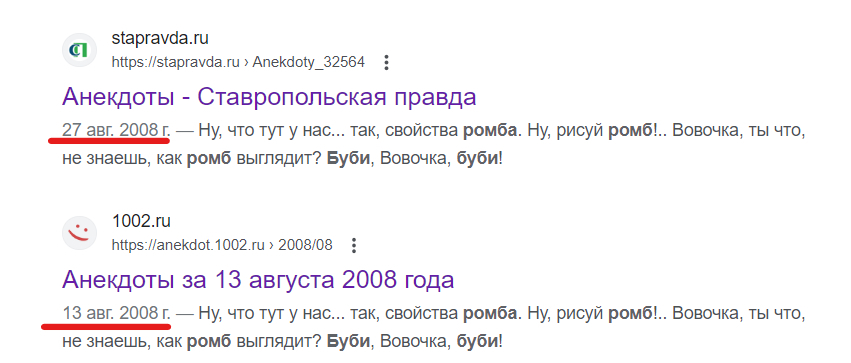851x363 pixels.
Task: Click bold 'ромба' in second result snippet
Action: [x=490, y=314]
